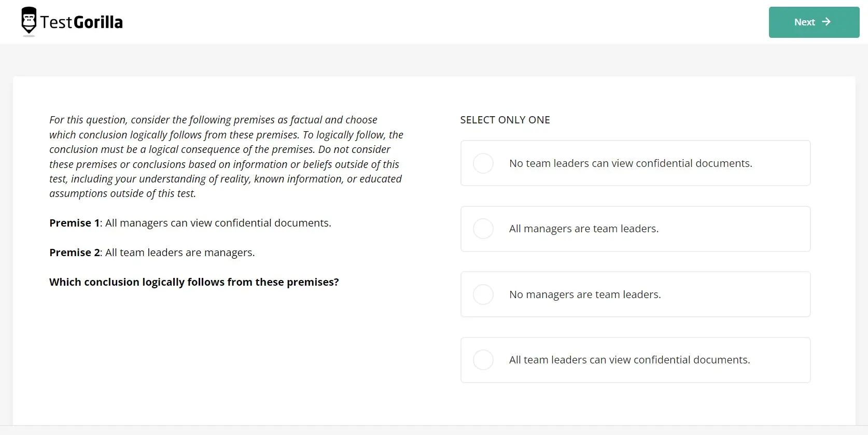This screenshot has height=435, width=868.
Task: Click the gorilla face logo icon
Action: (29, 21)
